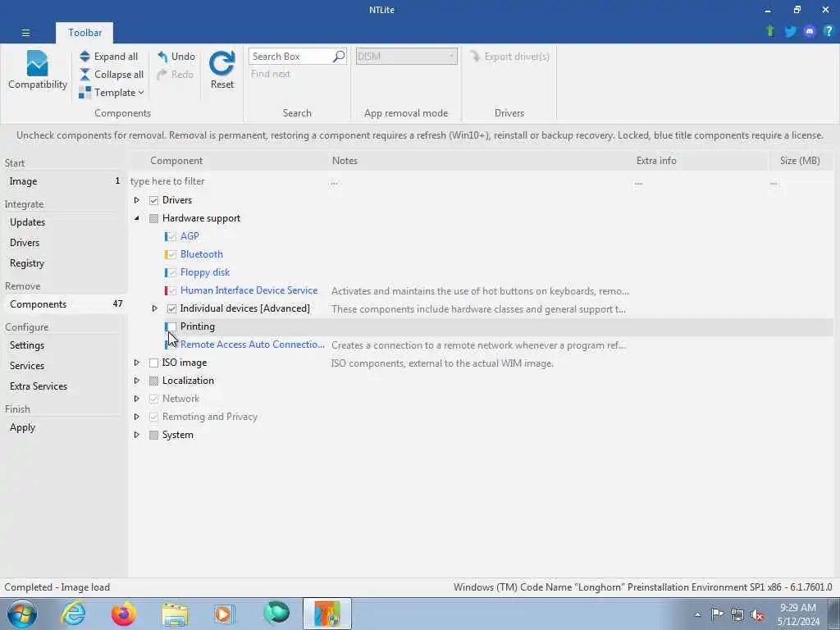Open the hamburger main menu

tap(25, 33)
